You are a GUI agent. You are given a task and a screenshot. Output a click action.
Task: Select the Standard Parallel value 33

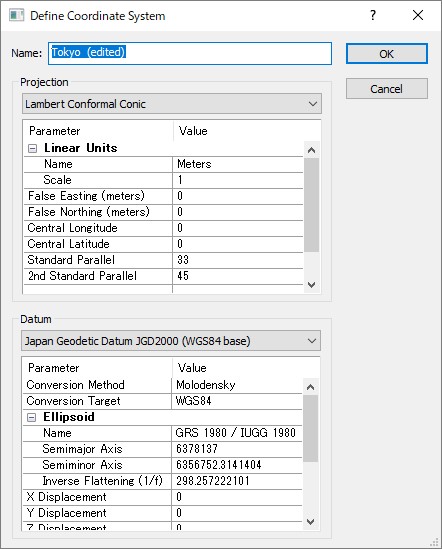coord(238,260)
